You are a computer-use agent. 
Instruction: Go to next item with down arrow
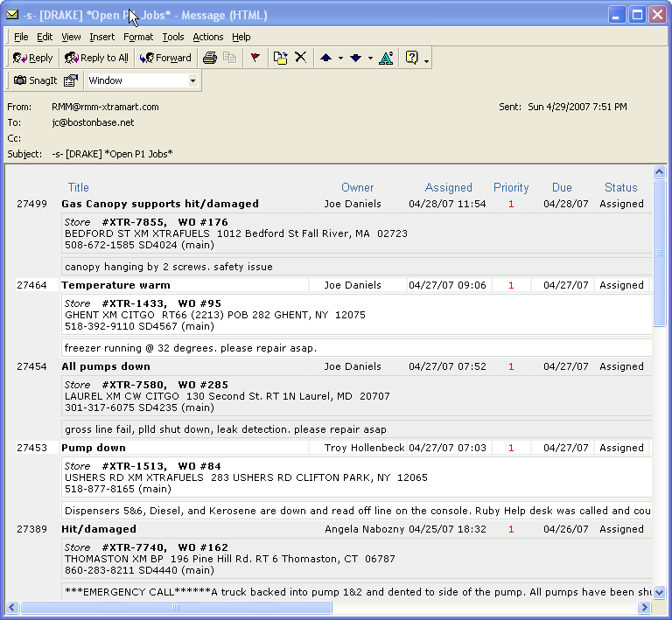[x=356, y=58]
